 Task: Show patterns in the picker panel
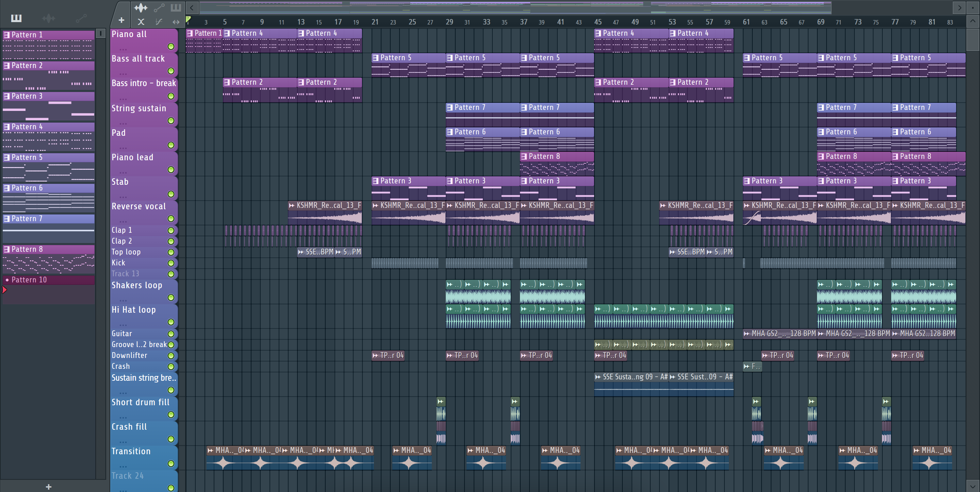[16, 18]
